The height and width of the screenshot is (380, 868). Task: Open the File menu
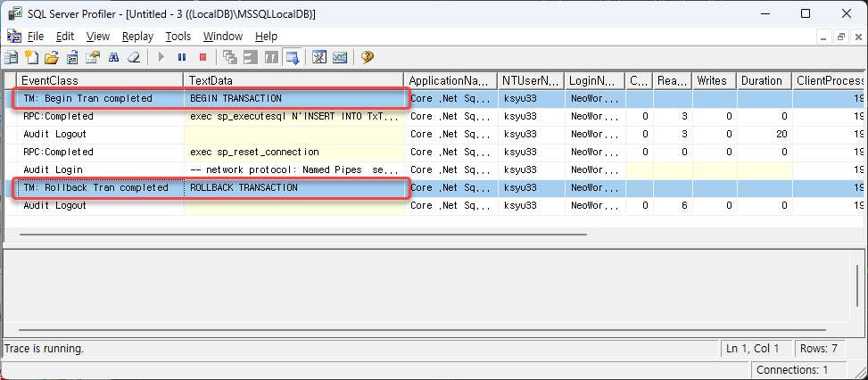point(35,36)
